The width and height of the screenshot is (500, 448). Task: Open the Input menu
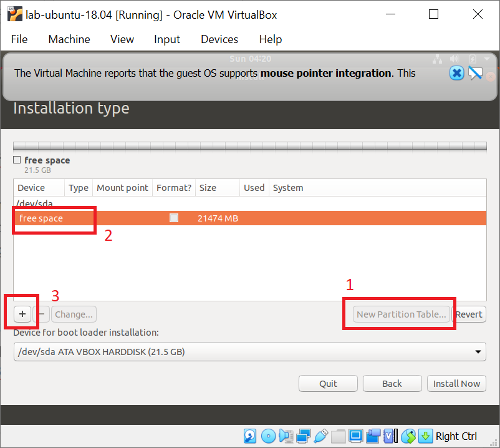[167, 39]
